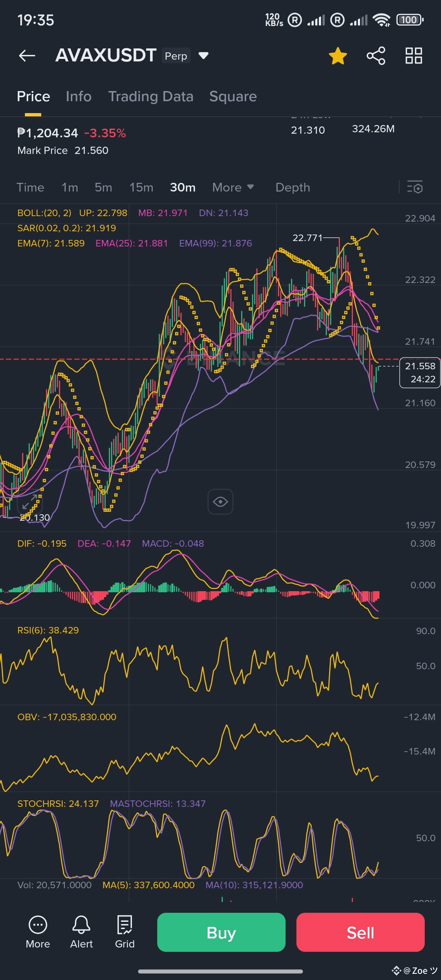441x980 pixels.
Task: Select the Time chart interval
Action: [30, 188]
